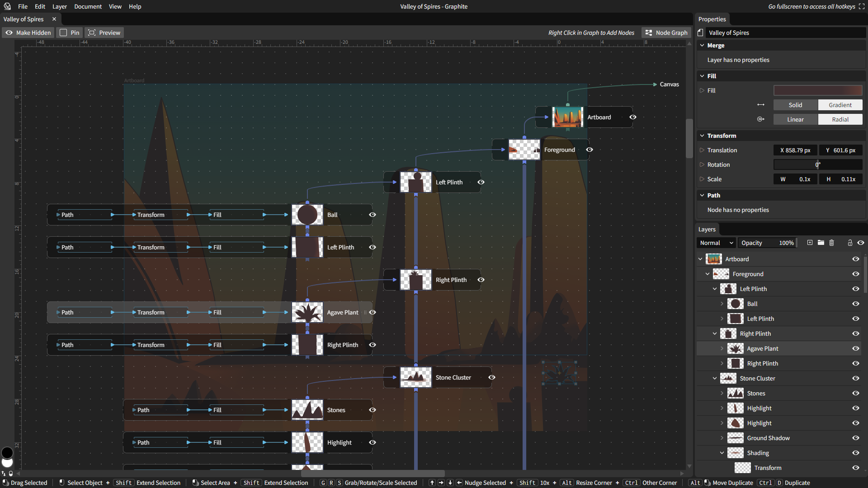
Task: Collapse the Foreground layer group
Action: 708,274
